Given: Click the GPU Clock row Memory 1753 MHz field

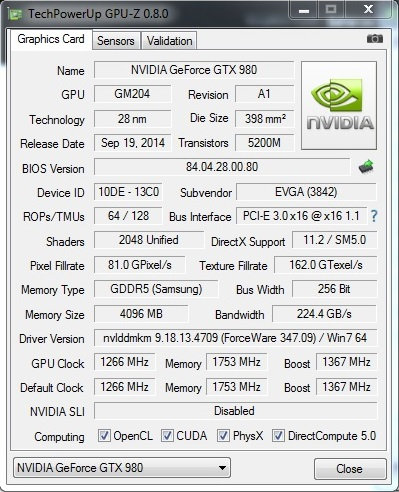Looking at the screenshot, I should click(236, 362).
